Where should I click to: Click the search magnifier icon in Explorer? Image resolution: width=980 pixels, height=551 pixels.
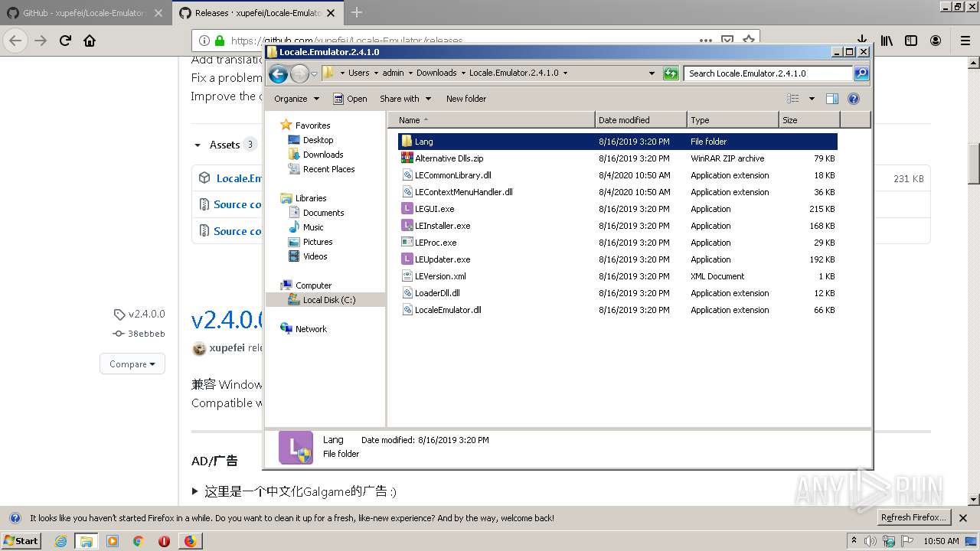coord(861,73)
